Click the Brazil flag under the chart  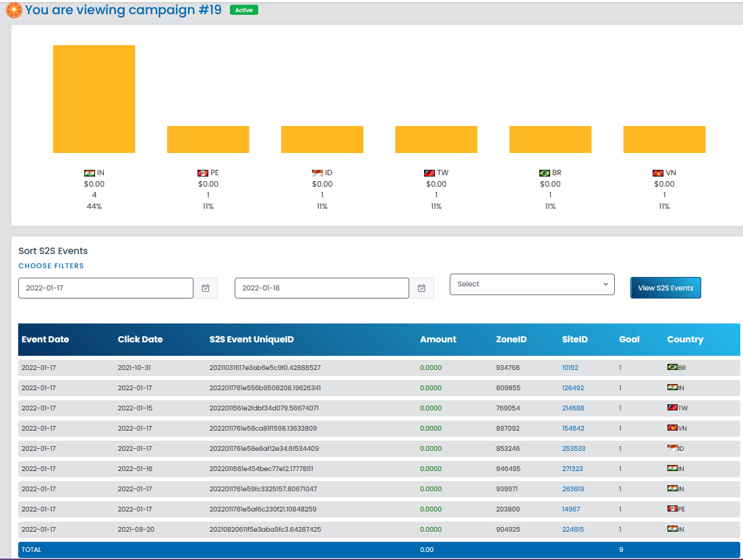pyautogui.click(x=544, y=173)
